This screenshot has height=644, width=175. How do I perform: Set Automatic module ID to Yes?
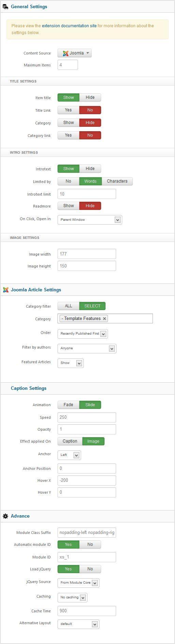[x=68, y=545]
